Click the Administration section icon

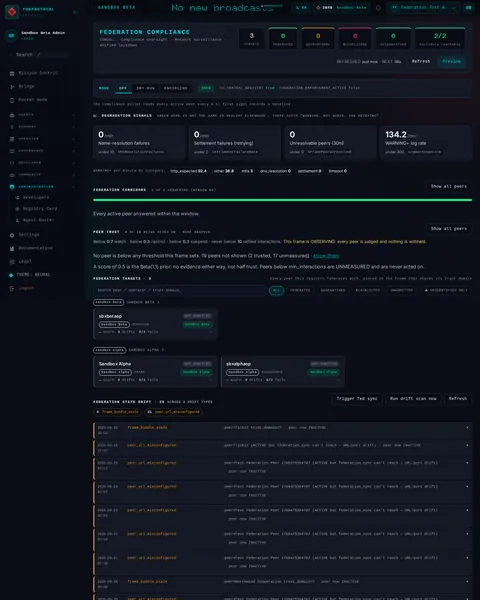pos(12,187)
